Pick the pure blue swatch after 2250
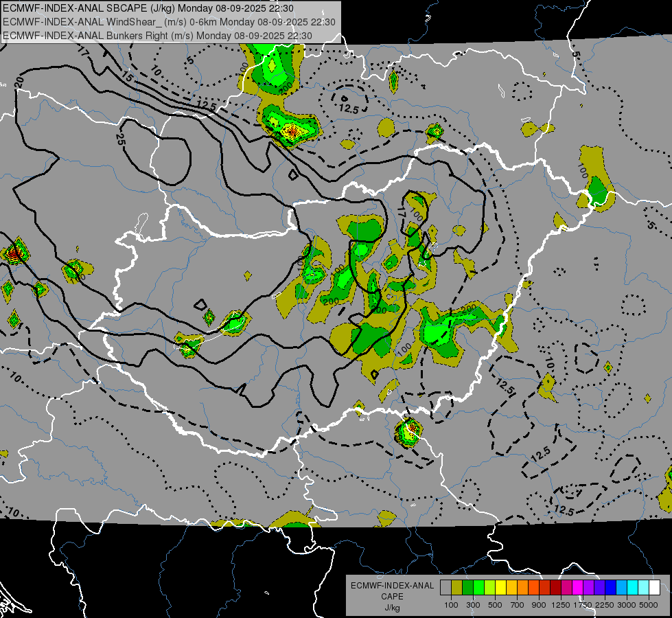 pos(610,587)
